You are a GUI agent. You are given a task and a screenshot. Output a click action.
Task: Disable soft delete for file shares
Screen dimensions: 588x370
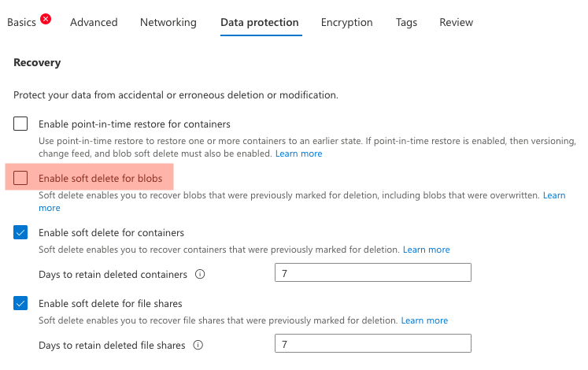tap(21, 303)
